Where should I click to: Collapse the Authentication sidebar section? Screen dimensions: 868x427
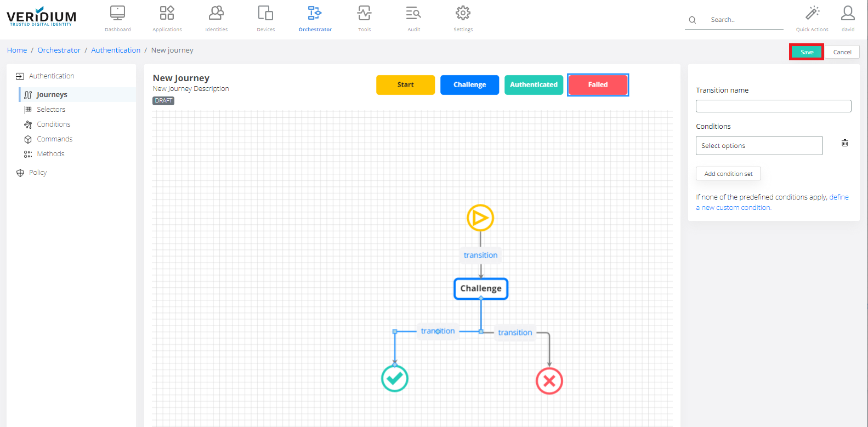(x=52, y=76)
